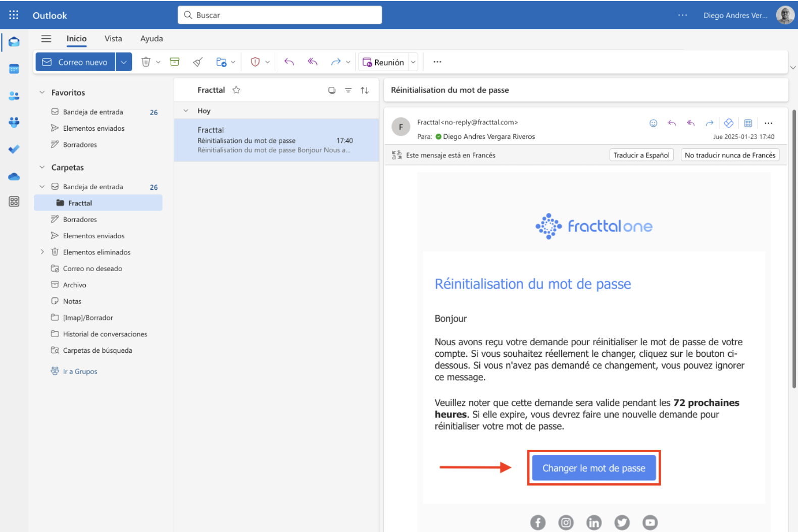This screenshot has height=532, width=798.
Task: Open the account profile picture
Action: [x=785, y=15]
